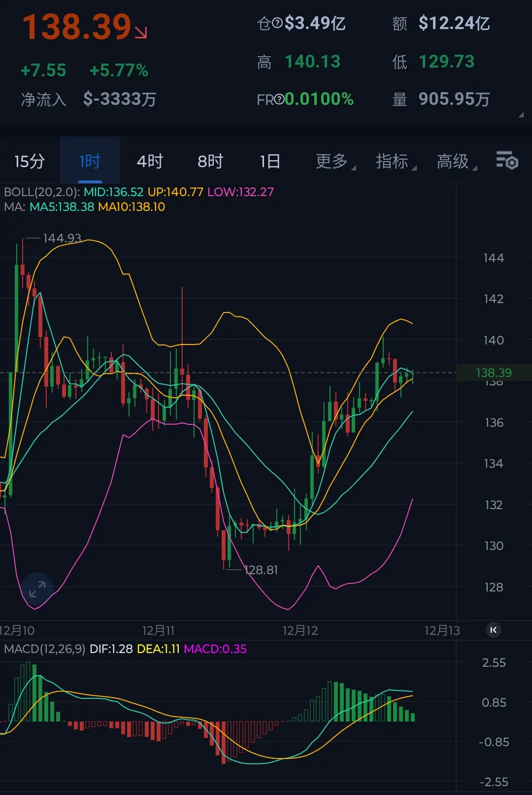Tap the 12月13 date axis label

coord(442,630)
